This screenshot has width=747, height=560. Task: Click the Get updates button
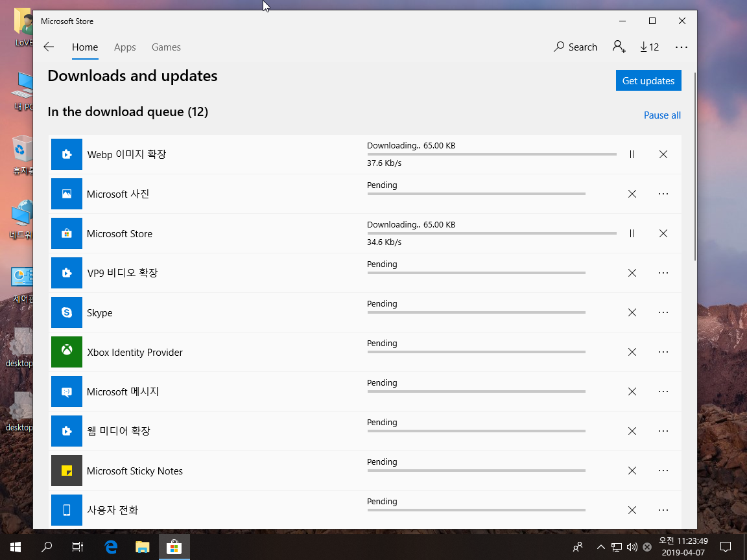(x=648, y=80)
